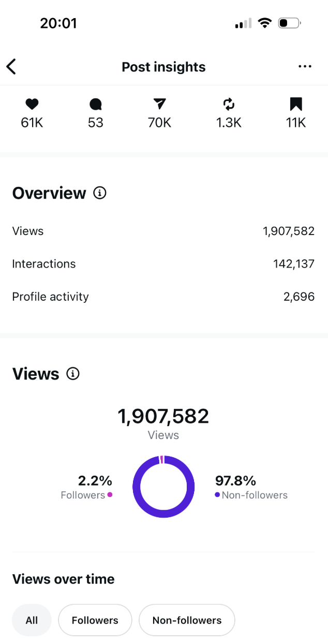Tap the heart likes icon
Screen dimensions: 328x644
(x=32, y=105)
